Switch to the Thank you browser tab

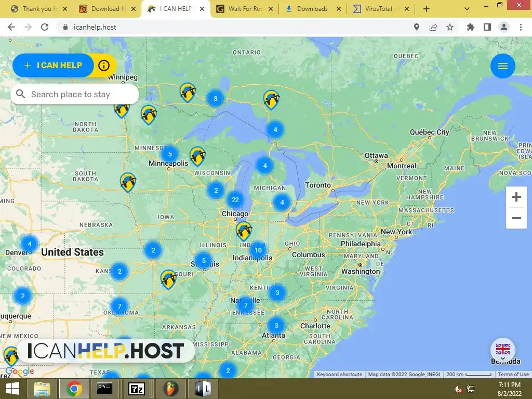point(38,9)
